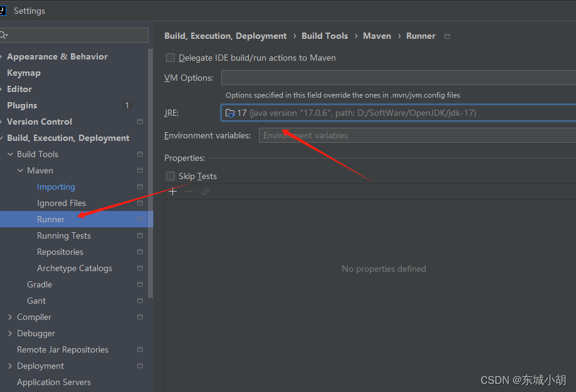
Task: Click the remove property icon
Action: pos(189,191)
